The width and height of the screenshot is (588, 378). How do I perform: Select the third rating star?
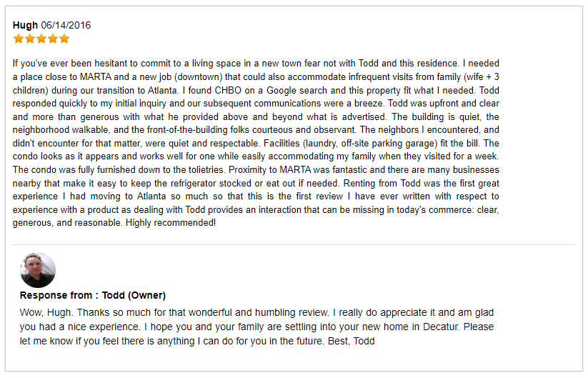coord(41,39)
